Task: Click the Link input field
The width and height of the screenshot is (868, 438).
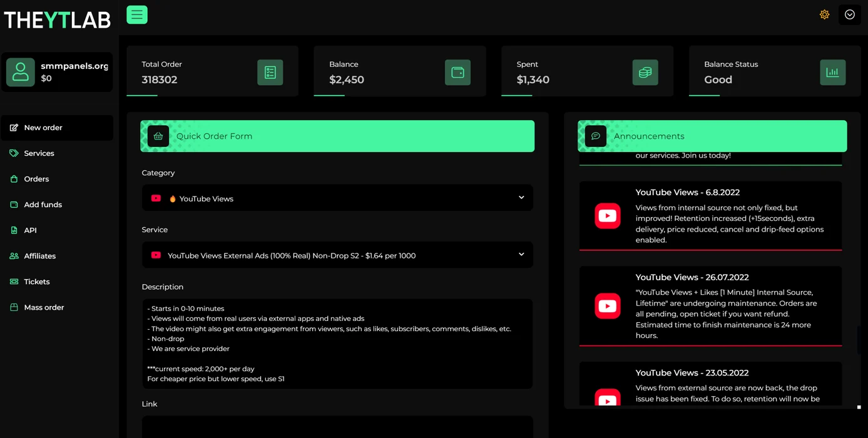Action: pyautogui.click(x=337, y=427)
